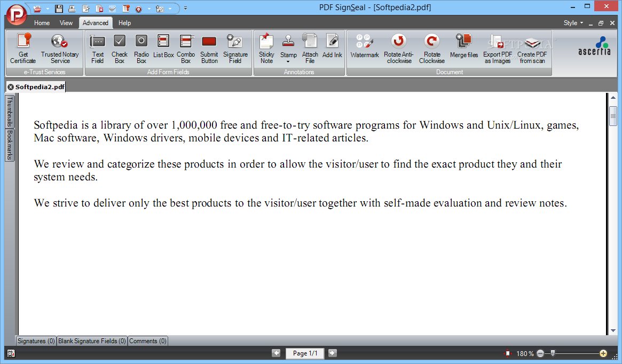Restore the inner document window
The image size is (622, 364).
[x=601, y=23]
